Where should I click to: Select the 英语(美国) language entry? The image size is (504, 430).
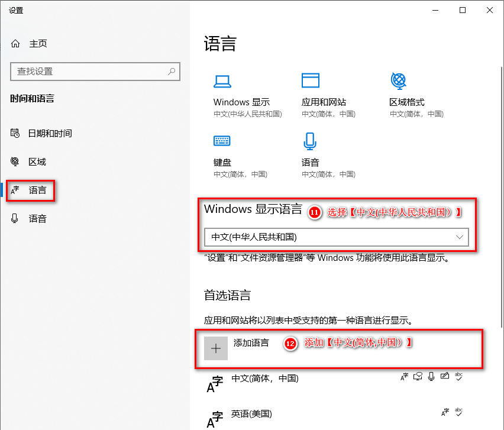[334, 418]
